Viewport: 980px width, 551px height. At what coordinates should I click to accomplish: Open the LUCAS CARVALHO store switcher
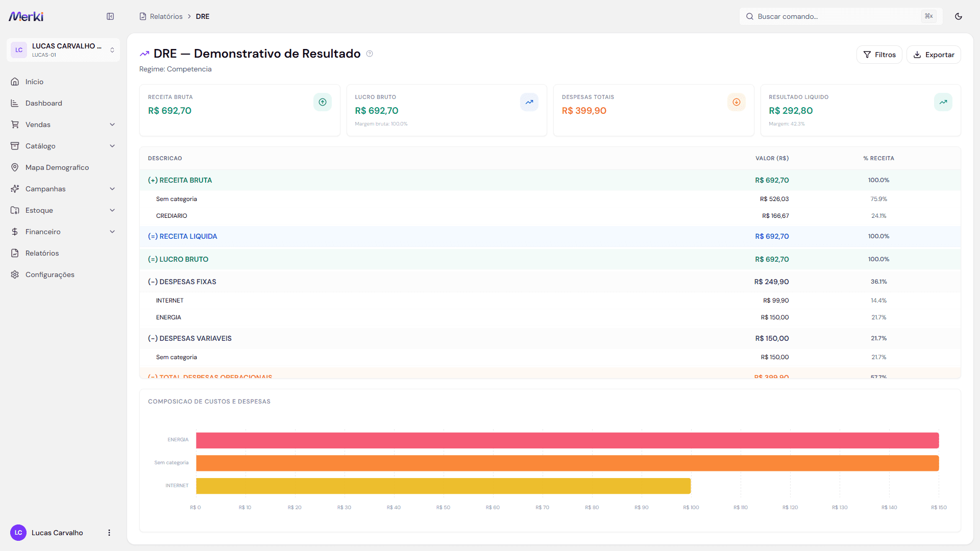pyautogui.click(x=63, y=50)
